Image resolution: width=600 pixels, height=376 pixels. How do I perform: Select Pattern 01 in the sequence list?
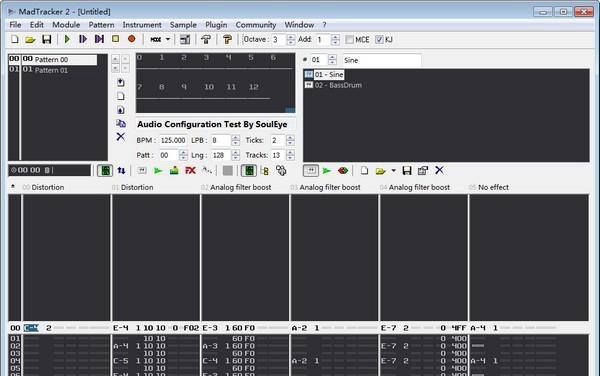(53, 70)
